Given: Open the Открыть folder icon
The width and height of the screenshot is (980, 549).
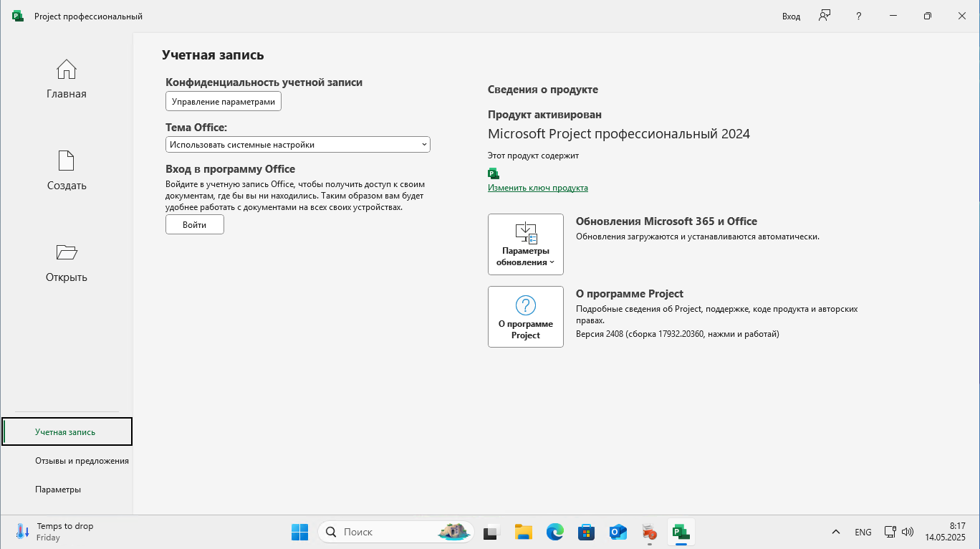Looking at the screenshot, I should (66, 252).
